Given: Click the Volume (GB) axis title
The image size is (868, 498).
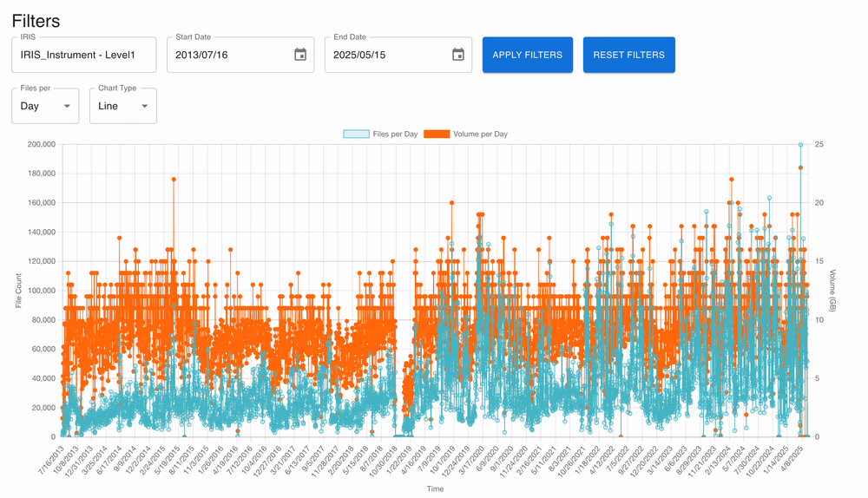Looking at the screenshot, I should click(832, 290).
